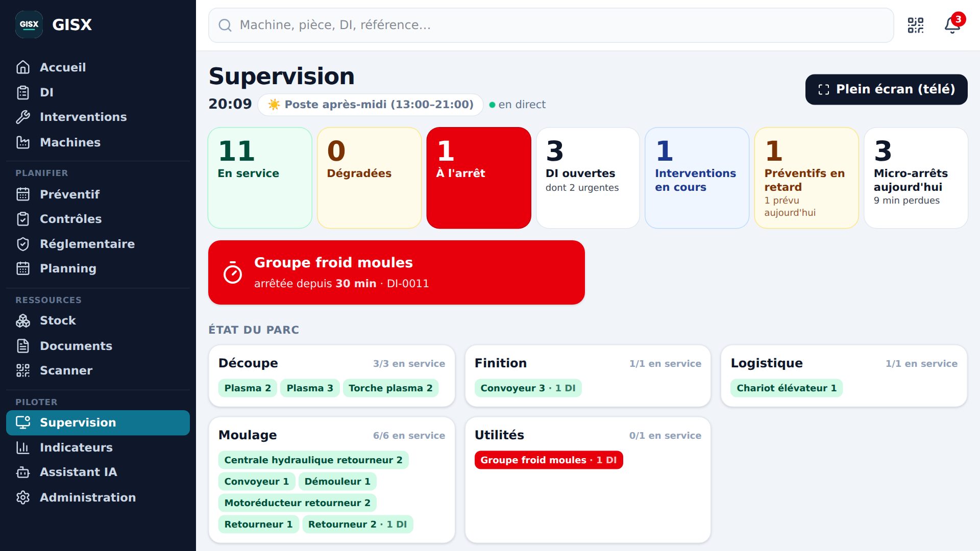Click the À l'arrêt red card
Screen dimensions: 980x551
479,178
